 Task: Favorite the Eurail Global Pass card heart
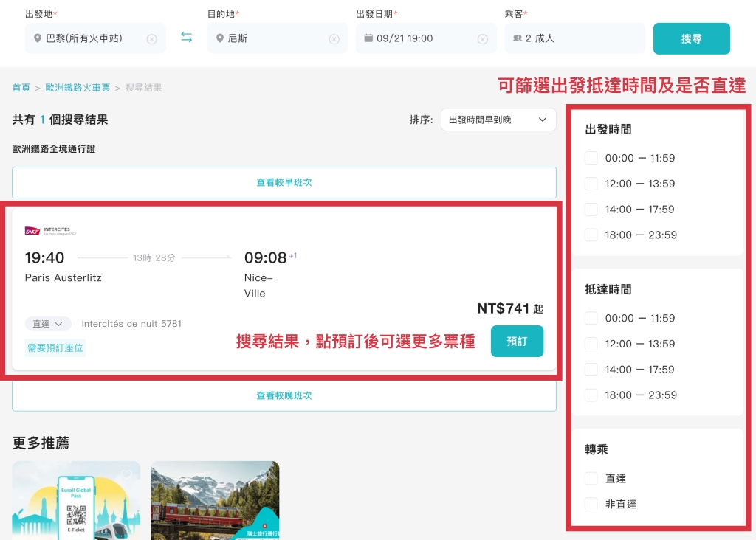click(126, 475)
